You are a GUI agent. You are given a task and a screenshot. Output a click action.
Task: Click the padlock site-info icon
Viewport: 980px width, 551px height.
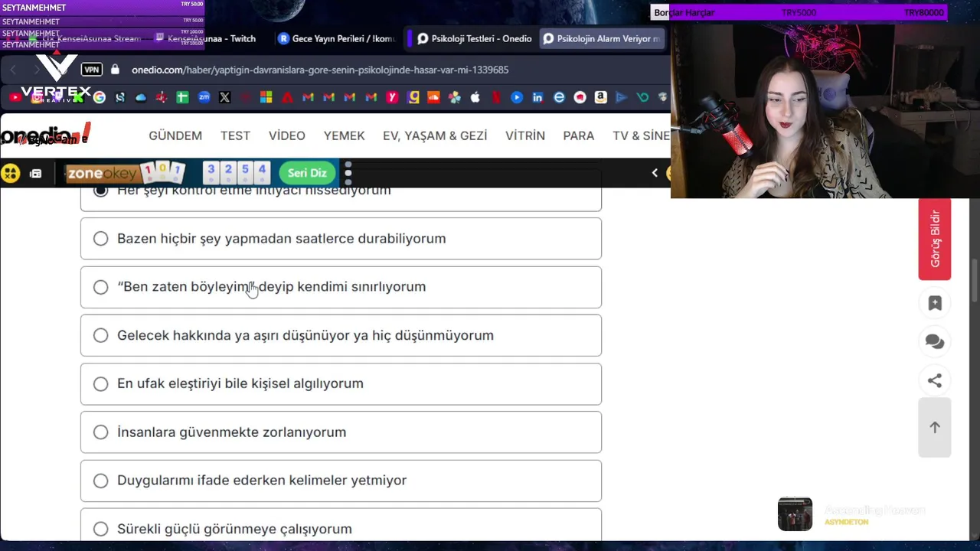115,70
